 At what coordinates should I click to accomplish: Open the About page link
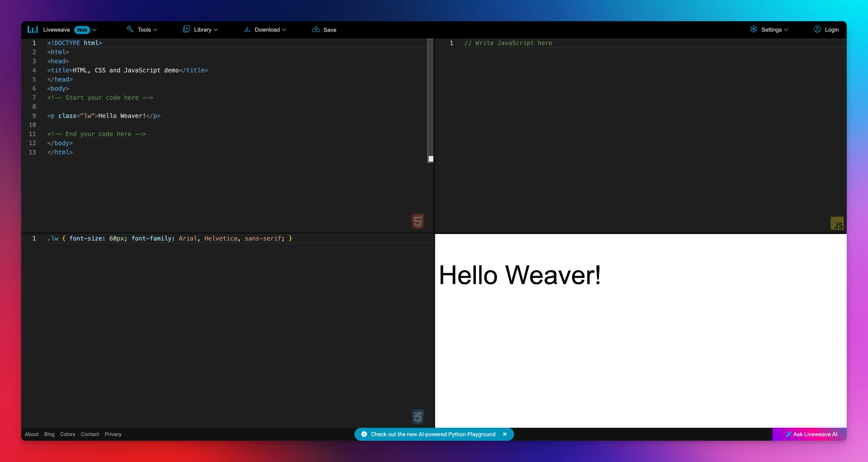(x=31, y=434)
